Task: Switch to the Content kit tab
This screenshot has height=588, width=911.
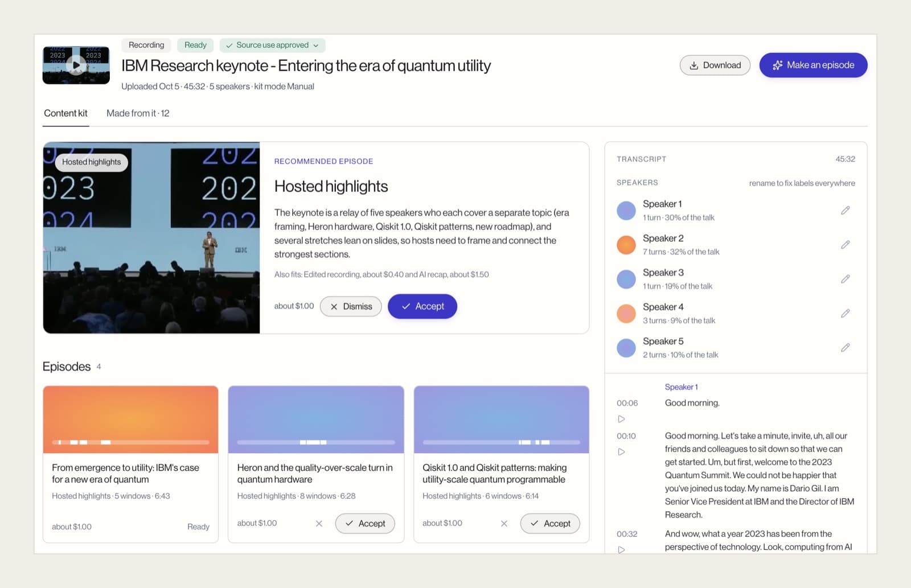Action: click(65, 113)
